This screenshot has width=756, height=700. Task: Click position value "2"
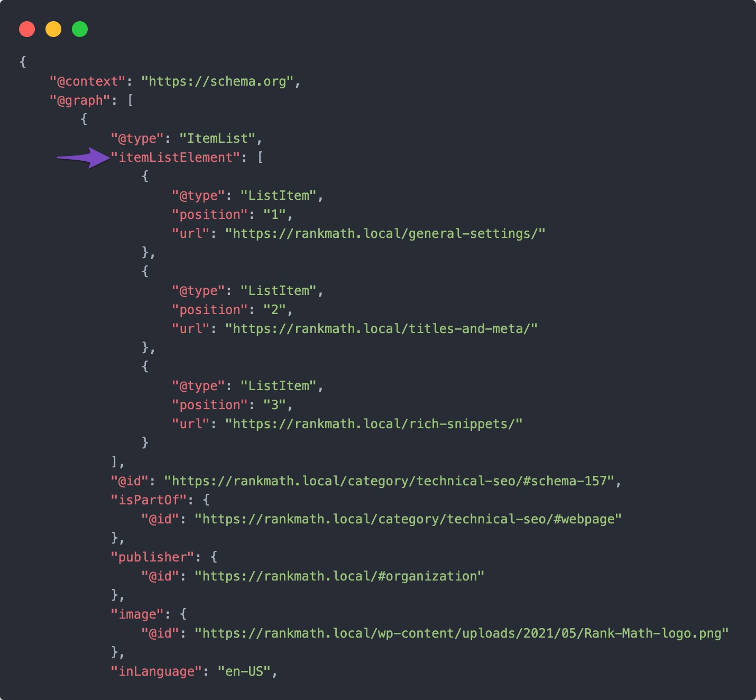(275, 310)
